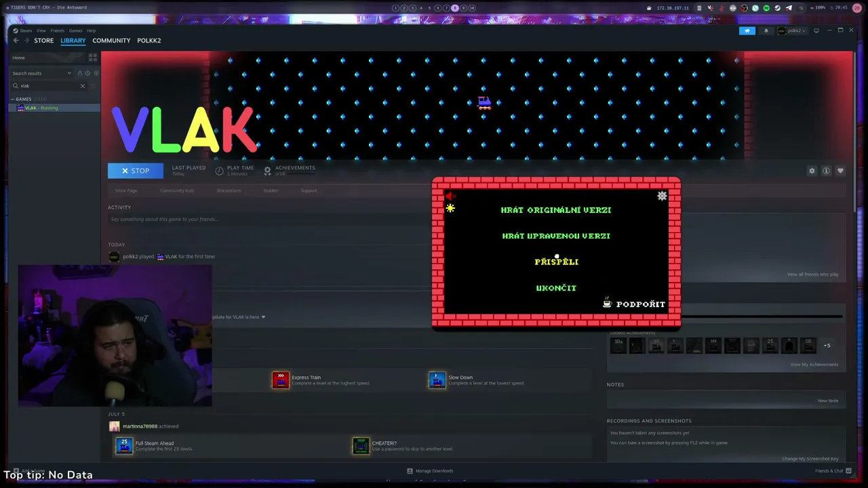This screenshot has width=868, height=488.
Task: Select PŘISPĚLI in game menu
Action: pyautogui.click(x=556, y=262)
